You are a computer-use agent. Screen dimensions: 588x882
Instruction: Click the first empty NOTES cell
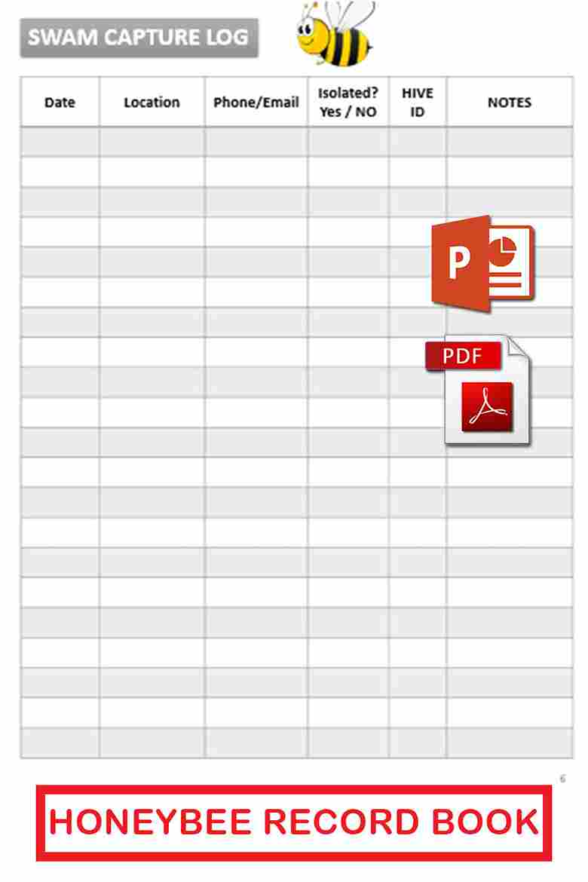[510, 142]
